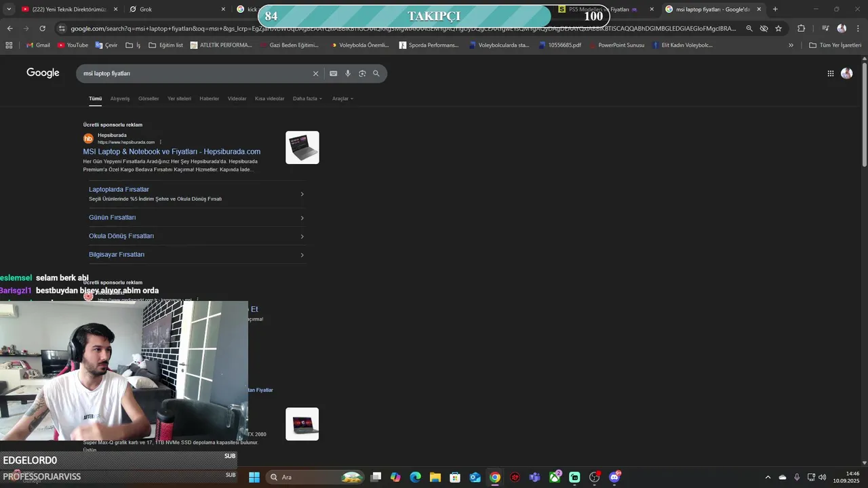Go to Google homepage logo
The width and height of the screenshot is (868, 488).
[x=43, y=73]
